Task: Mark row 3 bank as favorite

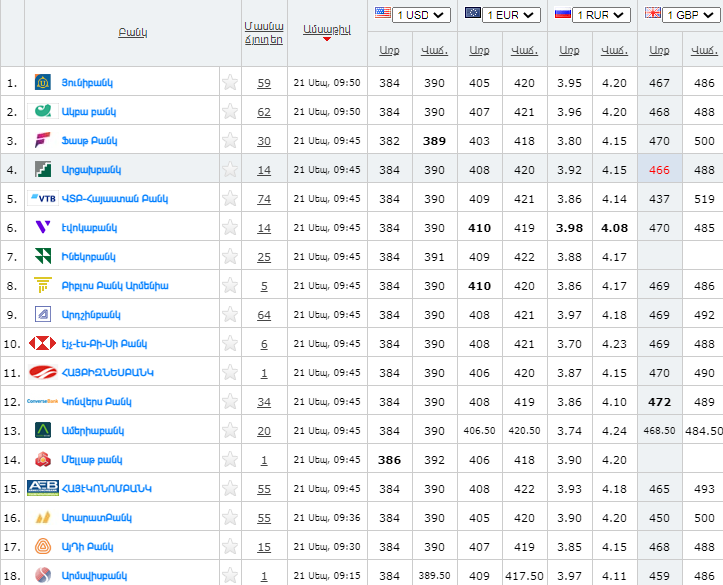Action: (x=230, y=140)
